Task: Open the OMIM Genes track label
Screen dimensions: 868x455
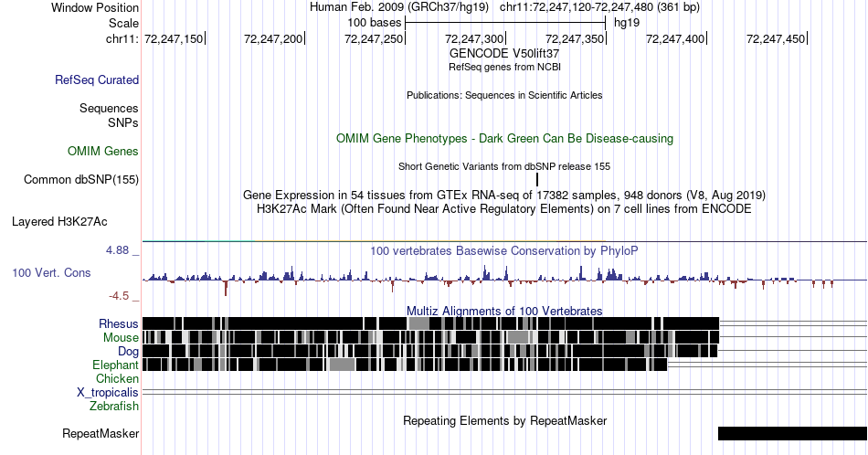Action: click(102, 151)
